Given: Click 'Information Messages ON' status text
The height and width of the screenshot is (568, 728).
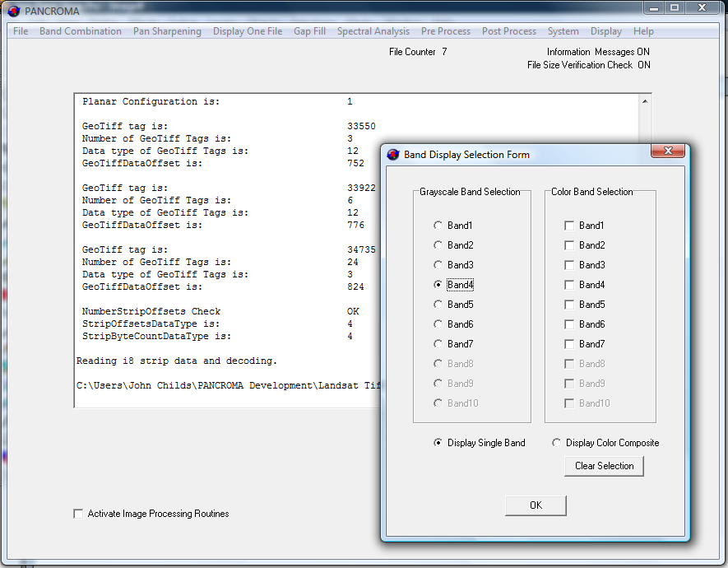Looking at the screenshot, I should click(598, 52).
